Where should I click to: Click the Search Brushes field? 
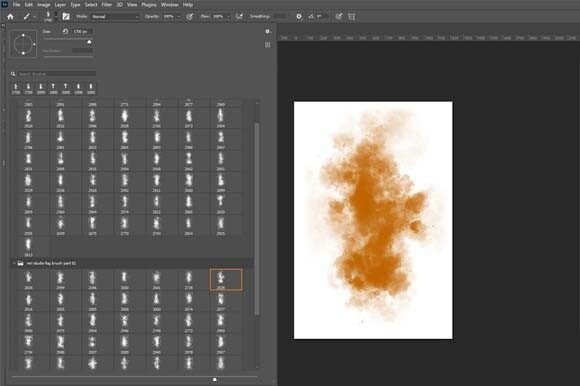(x=57, y=74)
